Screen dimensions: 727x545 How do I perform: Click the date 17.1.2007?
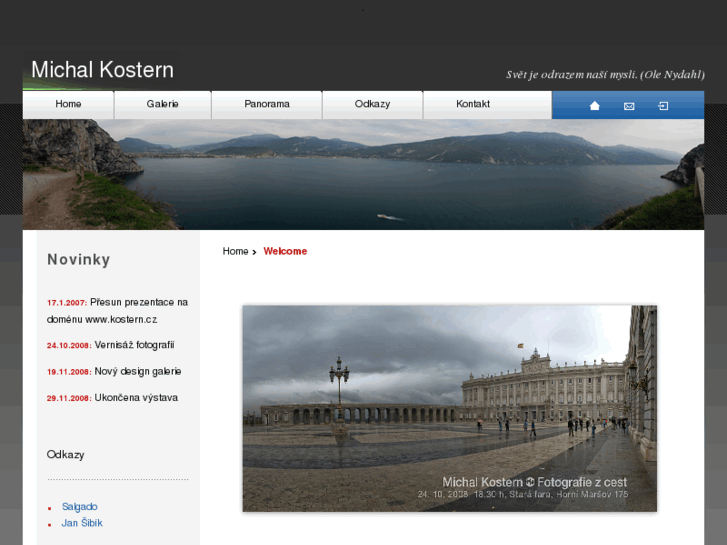pos(67,303)
